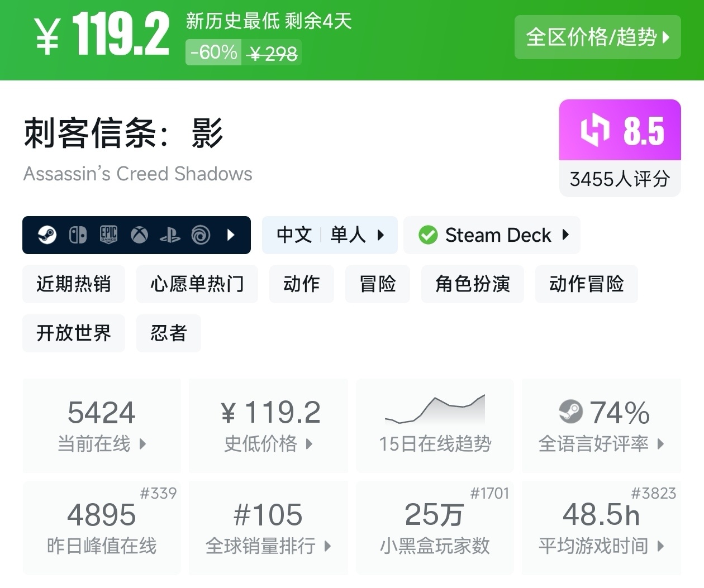Image resolution: width=704 pixels, height=588 pixels.
Task: Open 全区价格/趋势 regional price trends
Action: 597,37
